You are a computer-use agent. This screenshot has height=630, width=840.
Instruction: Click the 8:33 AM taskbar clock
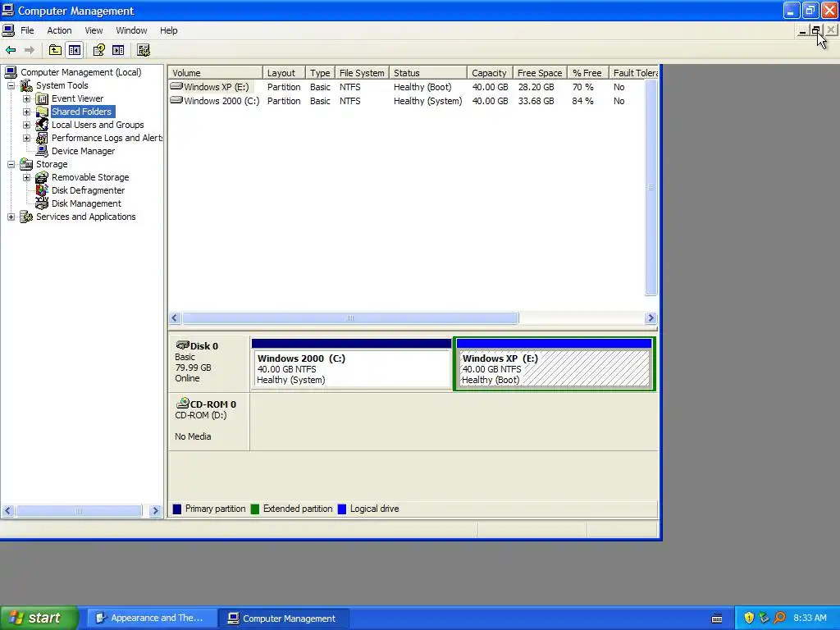point(810,618)
